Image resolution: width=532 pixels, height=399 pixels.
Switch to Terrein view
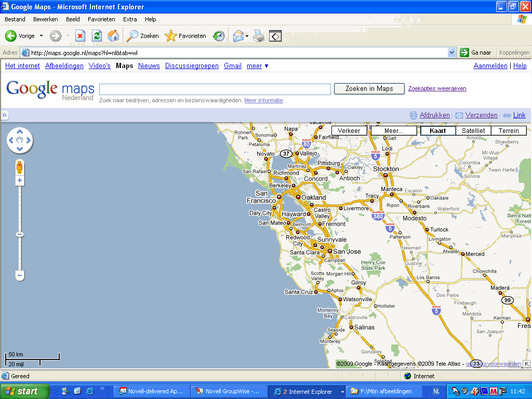(509, 130)
